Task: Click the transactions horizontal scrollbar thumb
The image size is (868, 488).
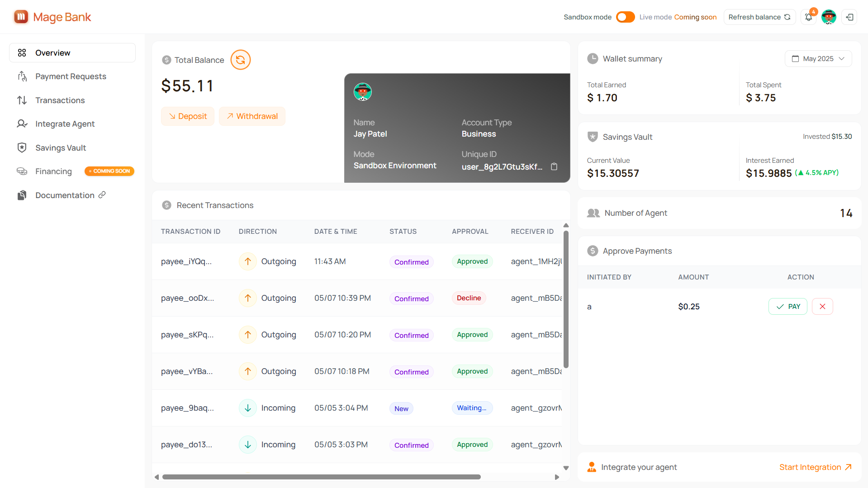Action: click(321, 477)
